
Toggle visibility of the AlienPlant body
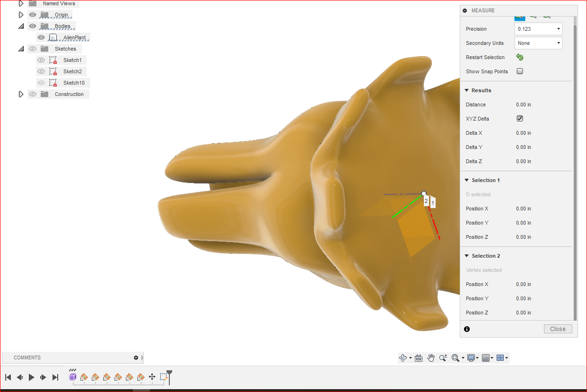click(41, 37)
